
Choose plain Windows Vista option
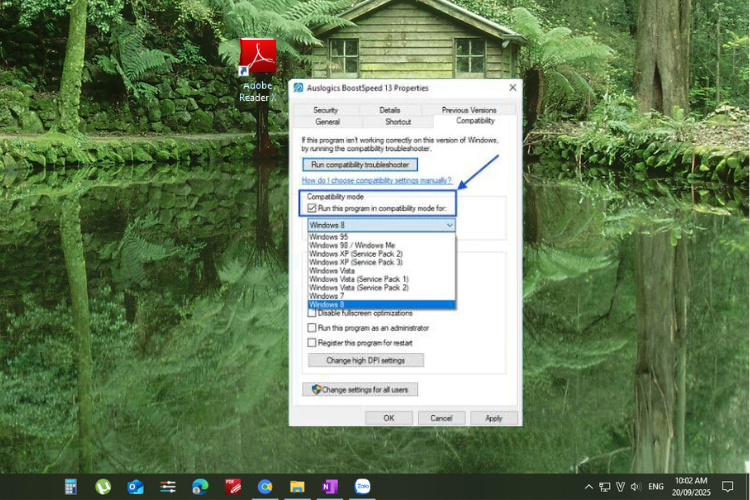click(x=381, y=271)
